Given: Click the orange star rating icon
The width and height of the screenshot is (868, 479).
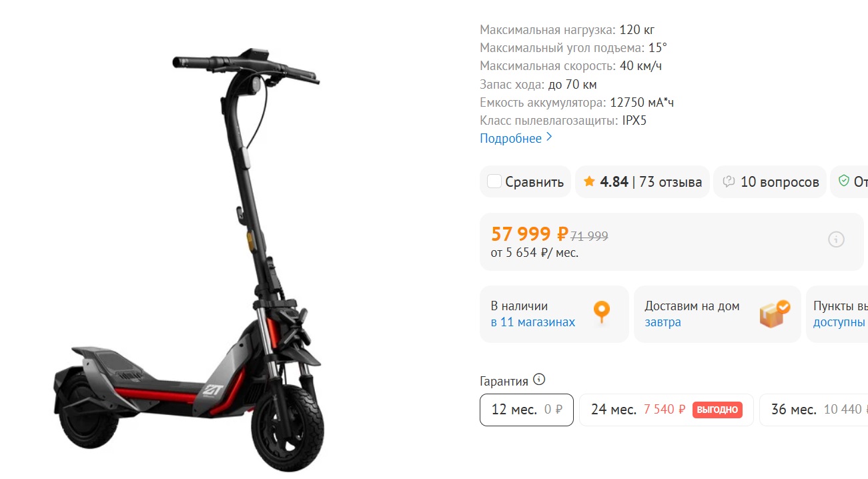Looking at the screenshot, I should point(589,181).
